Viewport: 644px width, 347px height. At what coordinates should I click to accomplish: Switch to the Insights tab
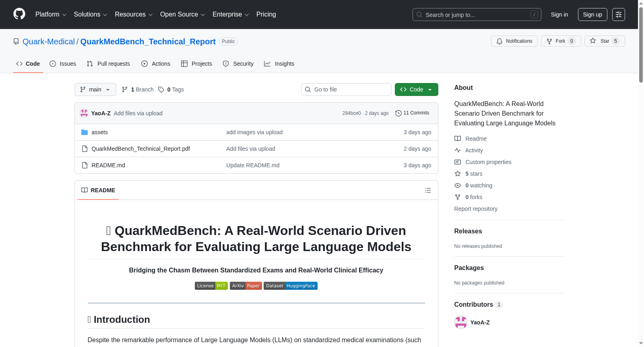pos(279,64)
